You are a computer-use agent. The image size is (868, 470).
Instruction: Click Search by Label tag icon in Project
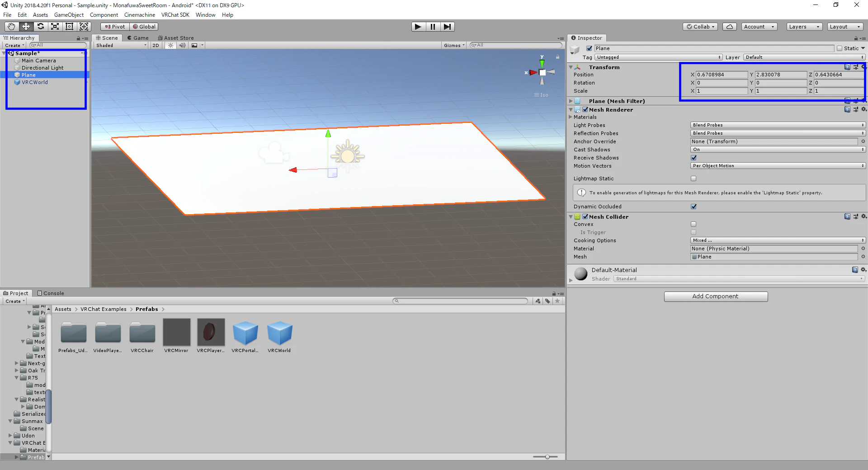click(547, 301)
